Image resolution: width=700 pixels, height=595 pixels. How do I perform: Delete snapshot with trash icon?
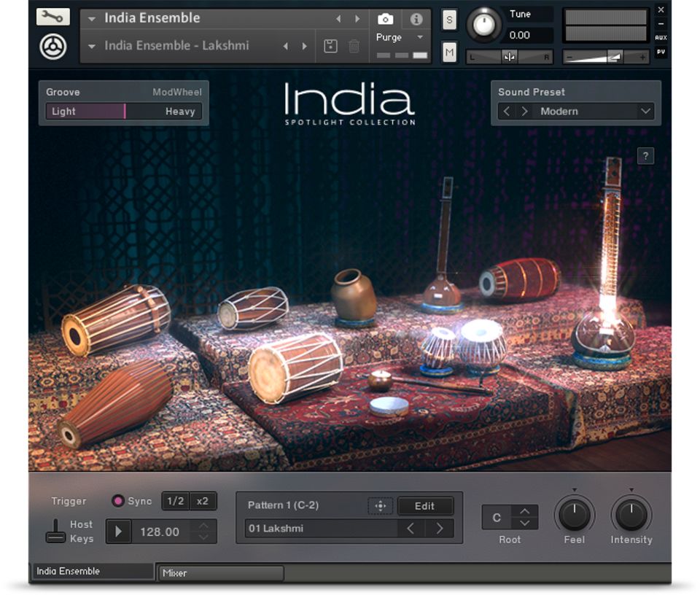tap(354, 46)
